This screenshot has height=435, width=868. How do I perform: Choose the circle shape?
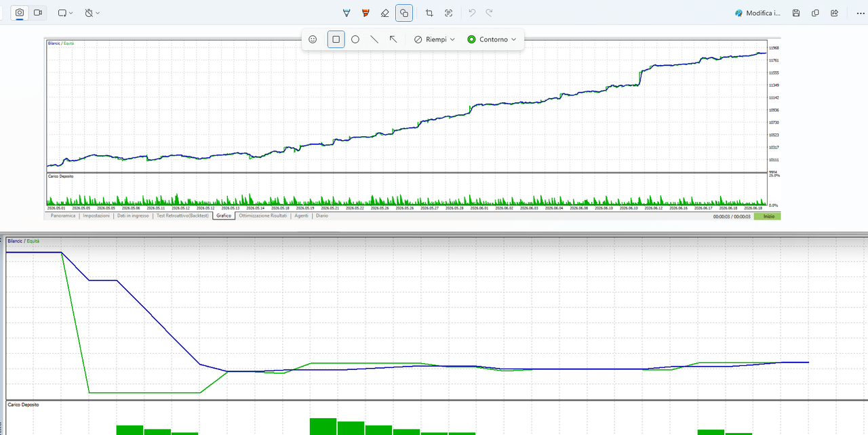click(355, 39)
